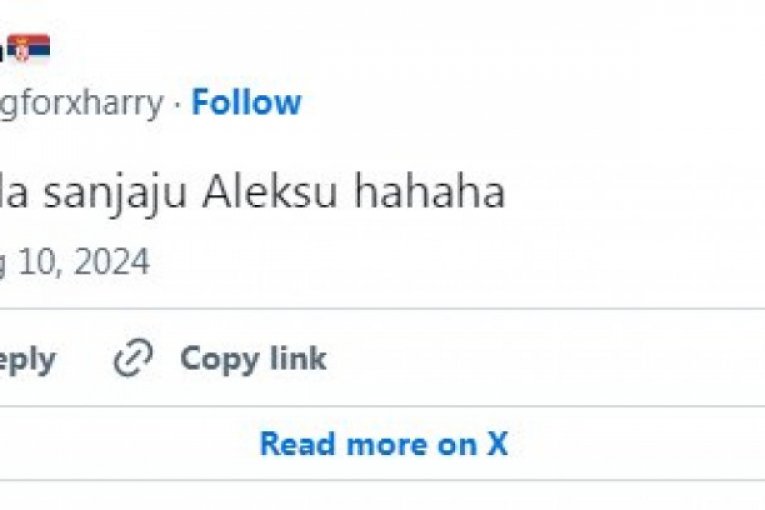Click the partially visible Reply label

(27, 360)
